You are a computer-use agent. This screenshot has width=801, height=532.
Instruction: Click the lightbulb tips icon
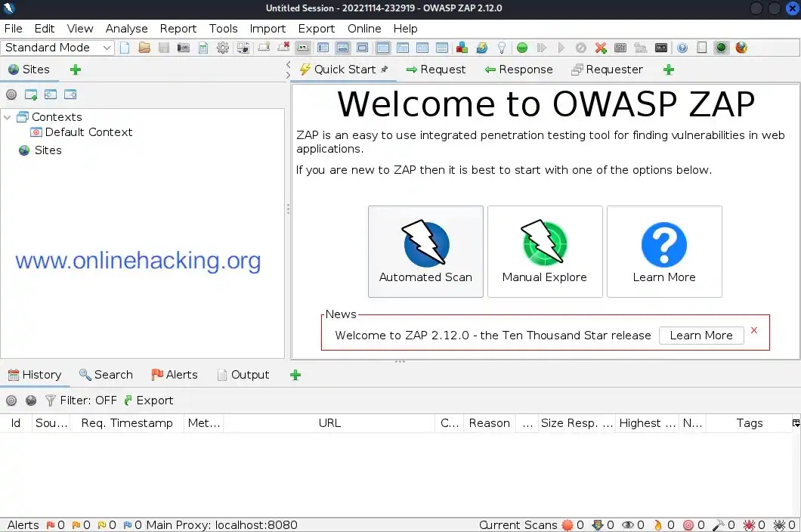tap(502, 48)
